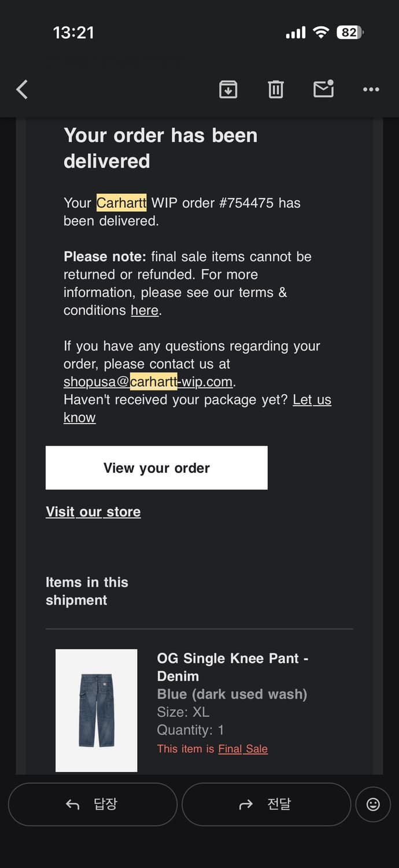Open the Final Sale link
Viewport: 399px width, 868px height.
click(243, 749)
